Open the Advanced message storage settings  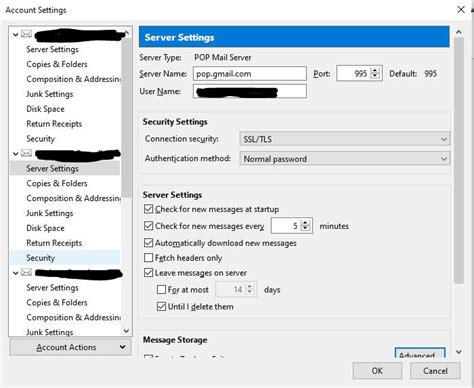click(420, 353)
